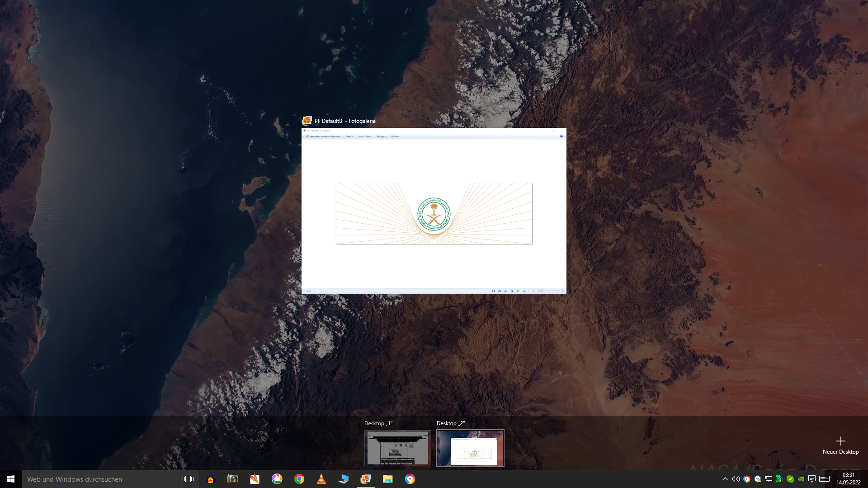Click the green spiral signal tray icon

click(x=779, y=479)
